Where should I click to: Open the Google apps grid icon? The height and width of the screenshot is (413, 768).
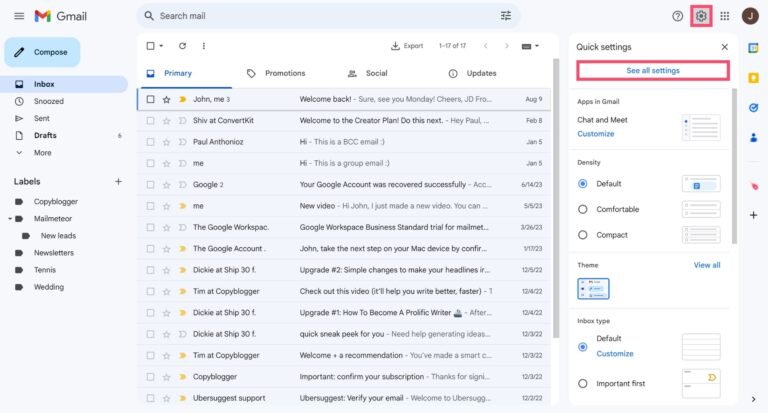pos(725,16)
